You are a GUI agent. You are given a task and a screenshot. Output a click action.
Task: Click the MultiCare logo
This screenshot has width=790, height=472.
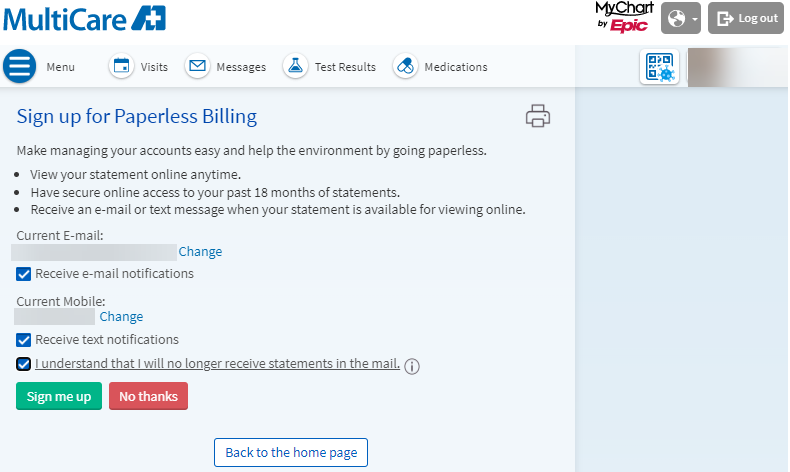84,19
